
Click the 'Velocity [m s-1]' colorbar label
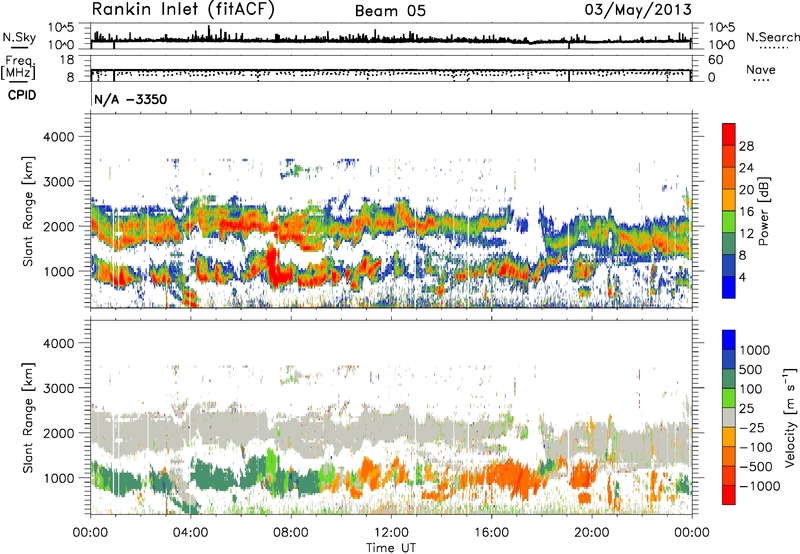pyautogui.click(x=790, y=417)
